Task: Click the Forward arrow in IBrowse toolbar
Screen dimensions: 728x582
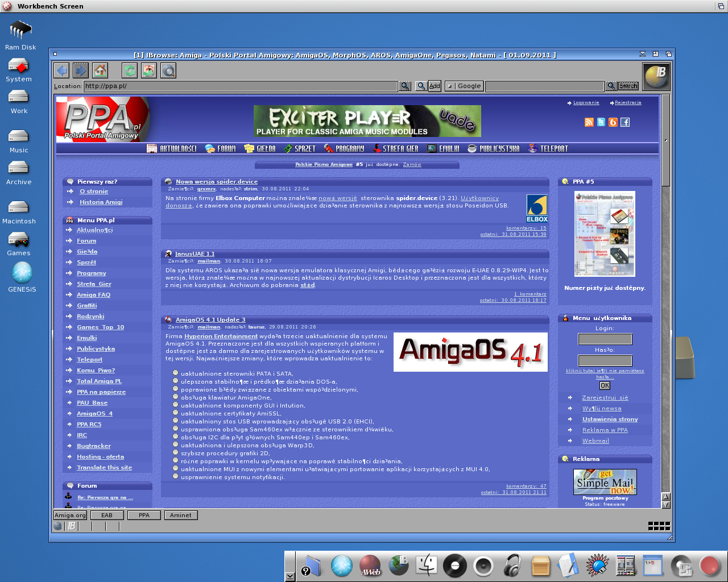Action: pyautogui.click(x=81, y=70)
